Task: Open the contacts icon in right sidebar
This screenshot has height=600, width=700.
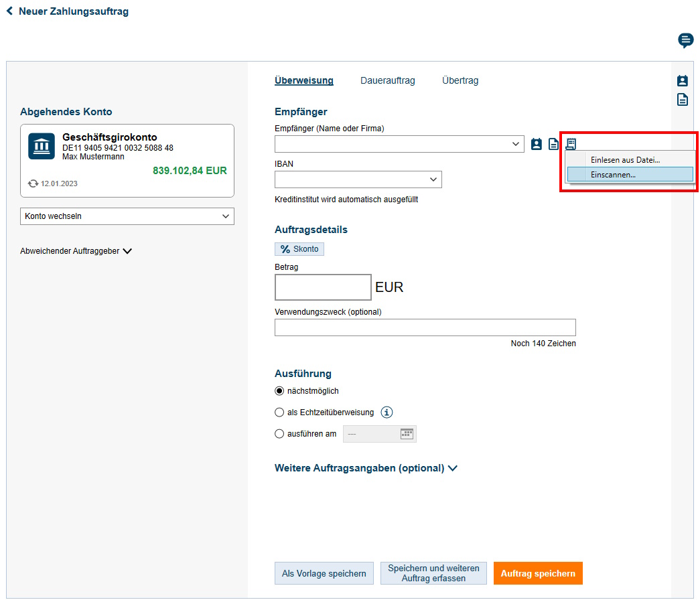Action: click(683, 81)
